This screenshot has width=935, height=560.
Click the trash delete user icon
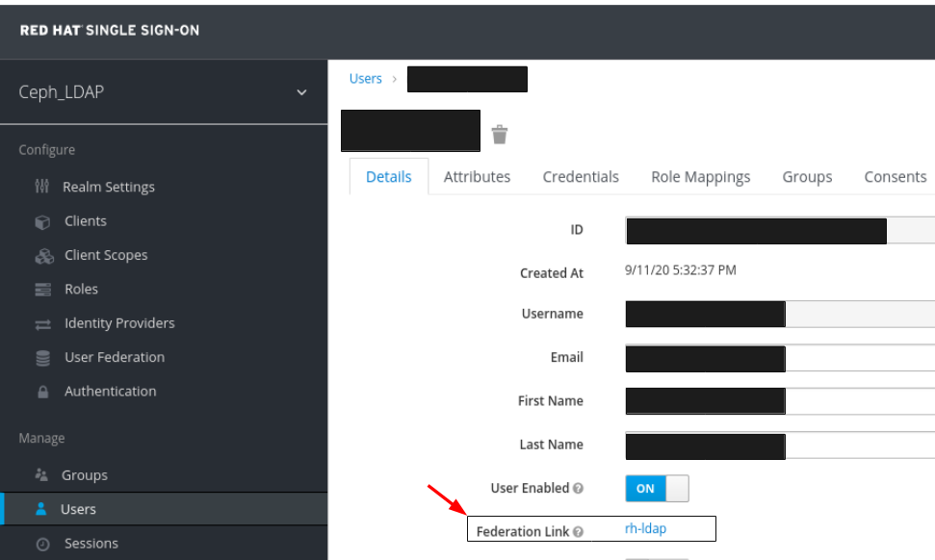pyautogui.click(x=499, y=135)
